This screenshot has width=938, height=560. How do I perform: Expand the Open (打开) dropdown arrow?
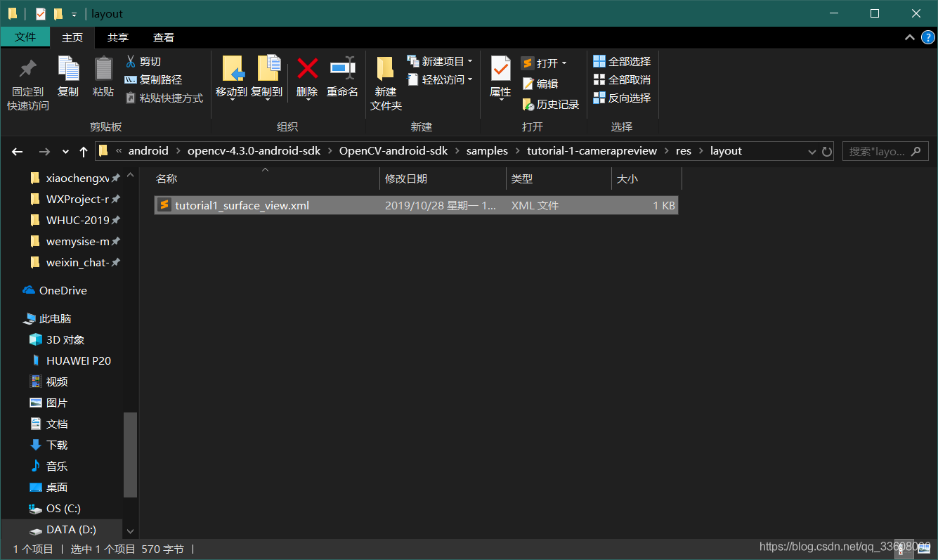click(564, 63)
